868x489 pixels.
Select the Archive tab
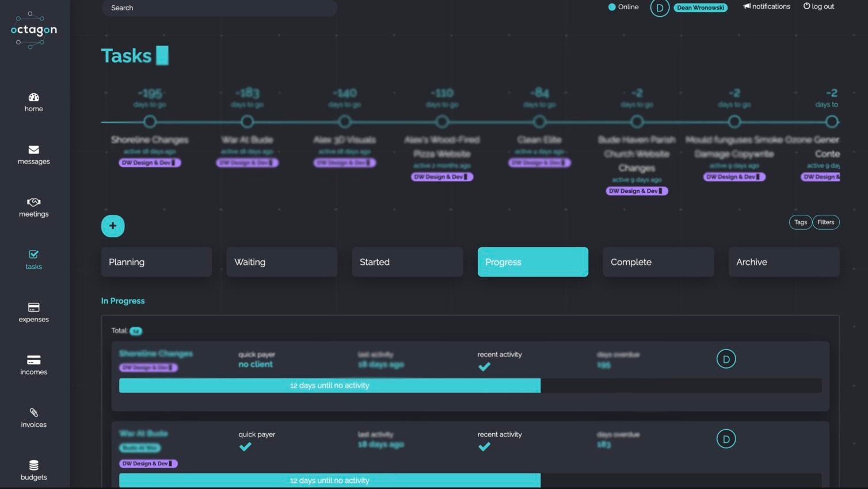point(784,262)
